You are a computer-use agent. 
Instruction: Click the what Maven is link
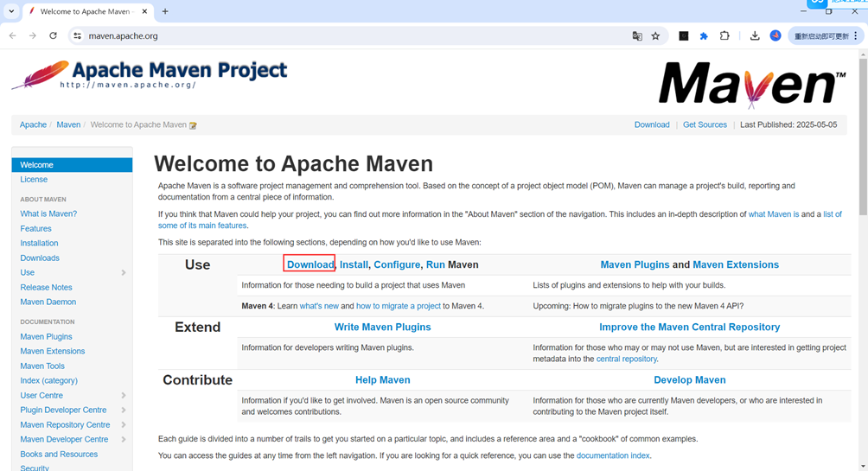coord(774,214)
